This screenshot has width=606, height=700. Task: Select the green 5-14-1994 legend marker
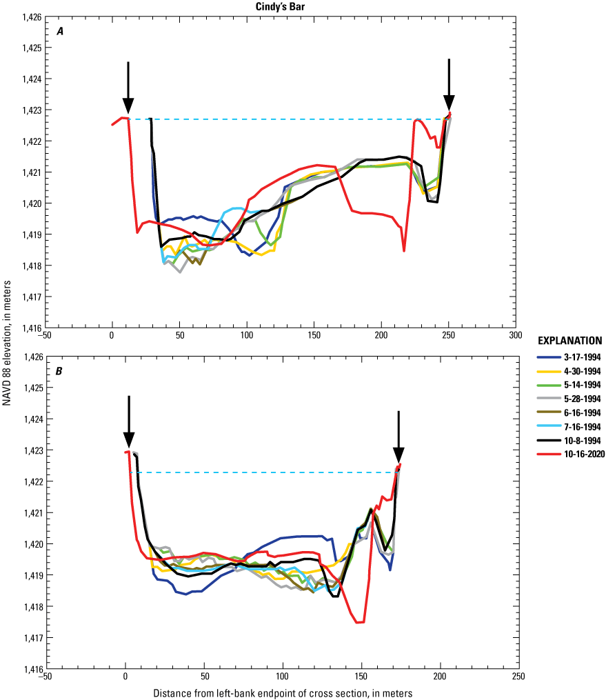point(548,383)
